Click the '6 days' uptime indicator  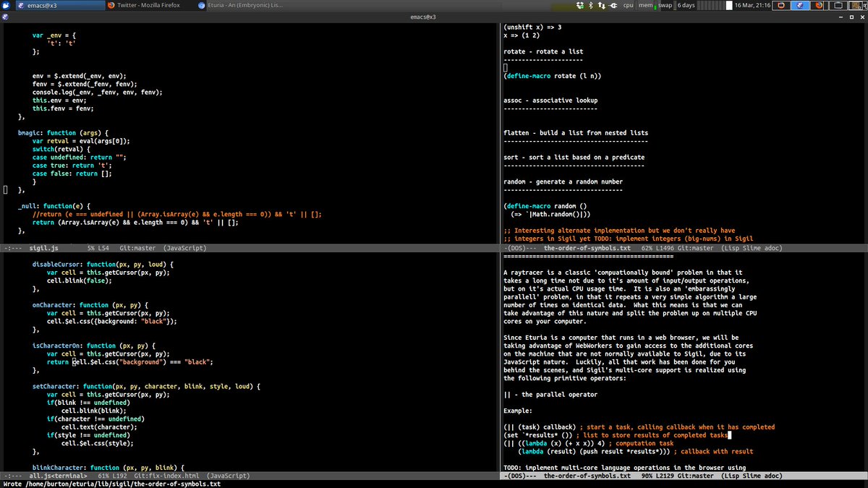[x=686, y=5]
